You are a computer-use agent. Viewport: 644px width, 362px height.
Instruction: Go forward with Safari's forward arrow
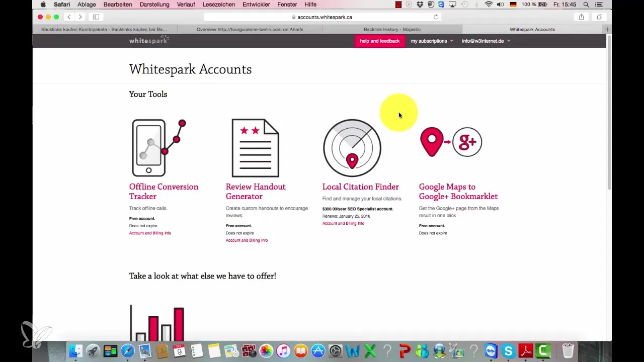point(80,17)
